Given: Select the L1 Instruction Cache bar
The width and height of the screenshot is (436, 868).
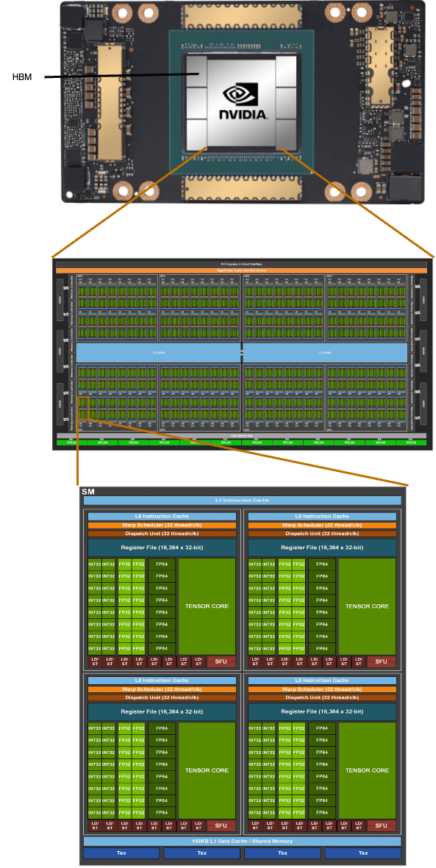Looking at the screenshot, I should [242, 501].
